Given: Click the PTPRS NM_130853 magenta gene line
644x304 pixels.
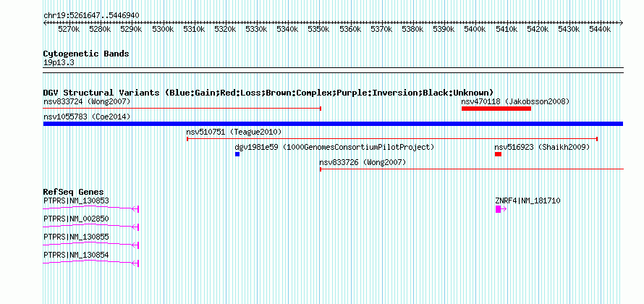Looking at the screenshot, I should (91, 208).
